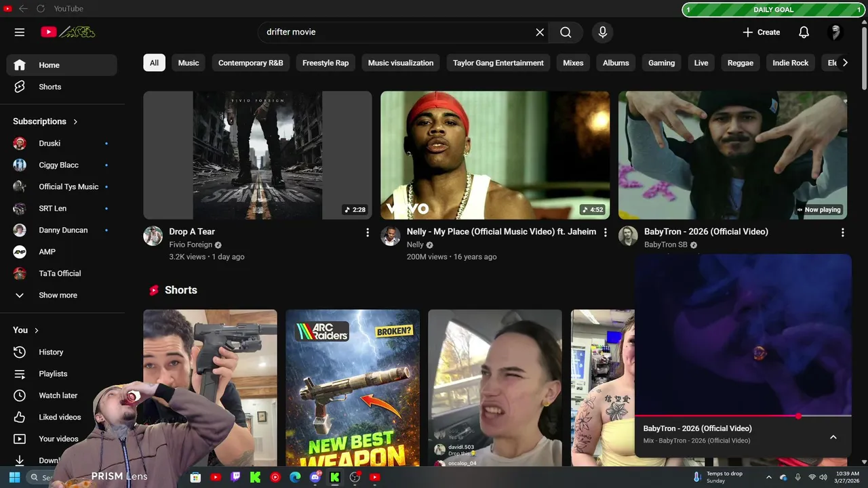The width and height of the screenshot is (868, 488).
Task: Open the account avatar menu
Action: (x=835, y=32)
